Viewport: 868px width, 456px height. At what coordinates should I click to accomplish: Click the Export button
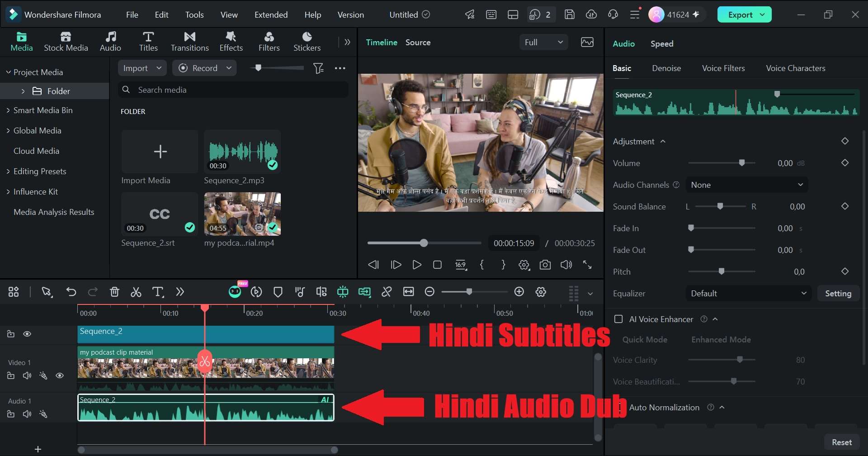click(744, 14)
